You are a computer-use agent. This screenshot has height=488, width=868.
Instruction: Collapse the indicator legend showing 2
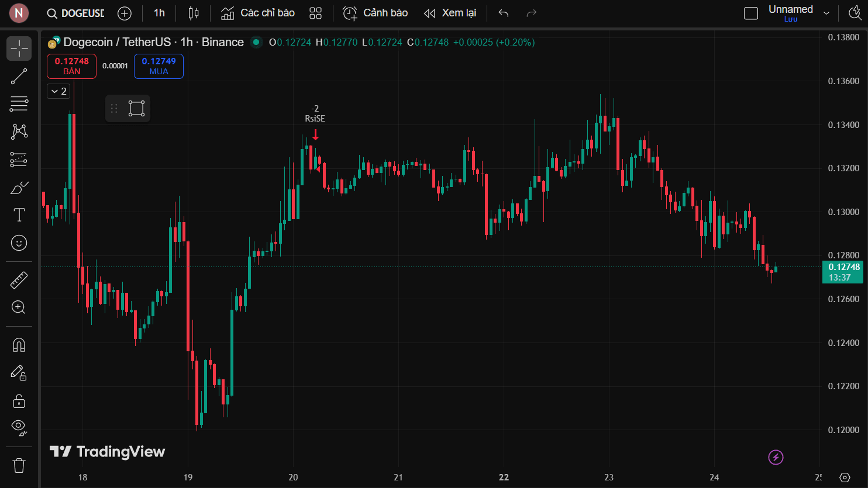click(x=58, y=91)
